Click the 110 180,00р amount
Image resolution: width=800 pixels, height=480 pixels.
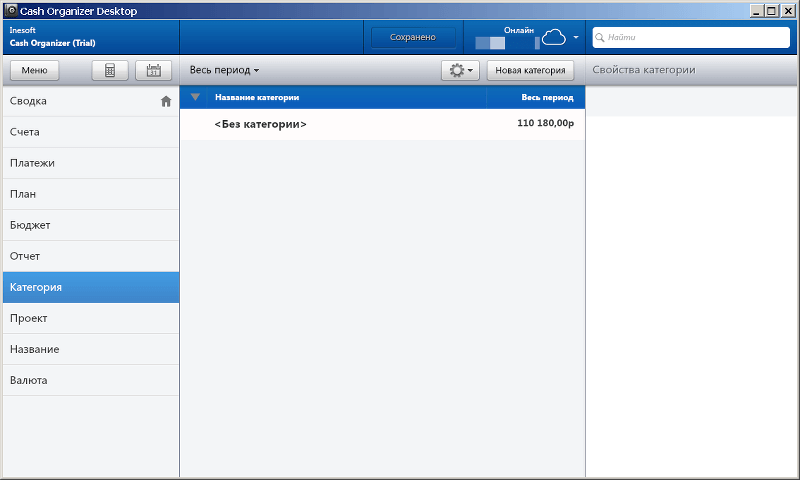(x=545, y=123)
